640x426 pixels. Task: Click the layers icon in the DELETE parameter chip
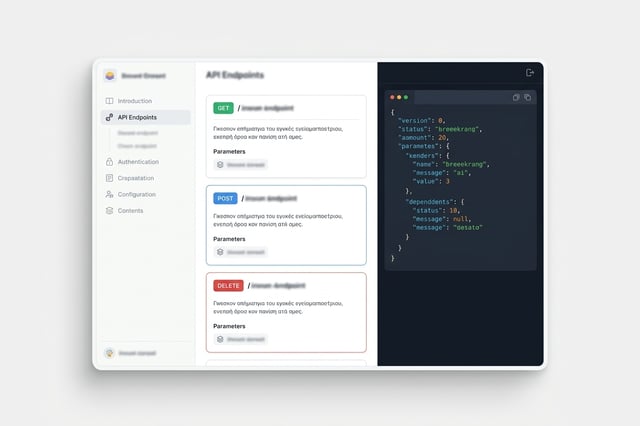[x=220, y=339]
